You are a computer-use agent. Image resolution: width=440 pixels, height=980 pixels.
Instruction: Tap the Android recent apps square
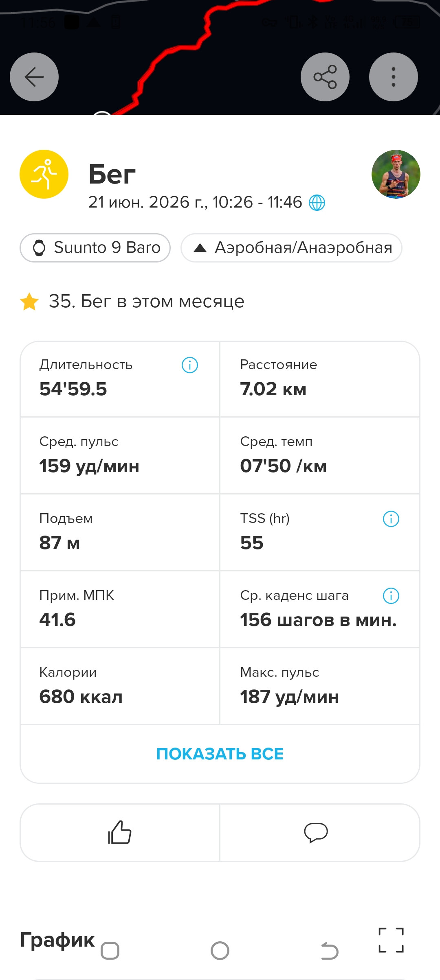tap(110, 951)
